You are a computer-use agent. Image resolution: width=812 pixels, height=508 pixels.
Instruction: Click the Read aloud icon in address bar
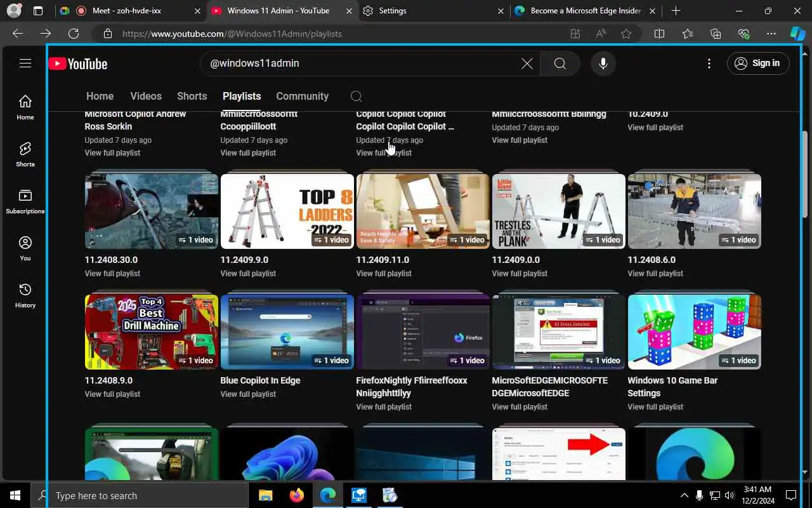point(601,34)
